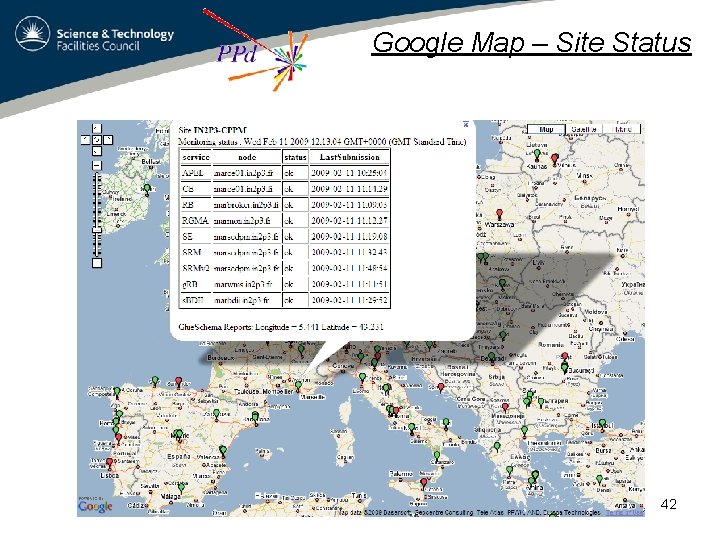
Task: Click the 'Google Map – Site Status' slide title
Action: [531, 42]
